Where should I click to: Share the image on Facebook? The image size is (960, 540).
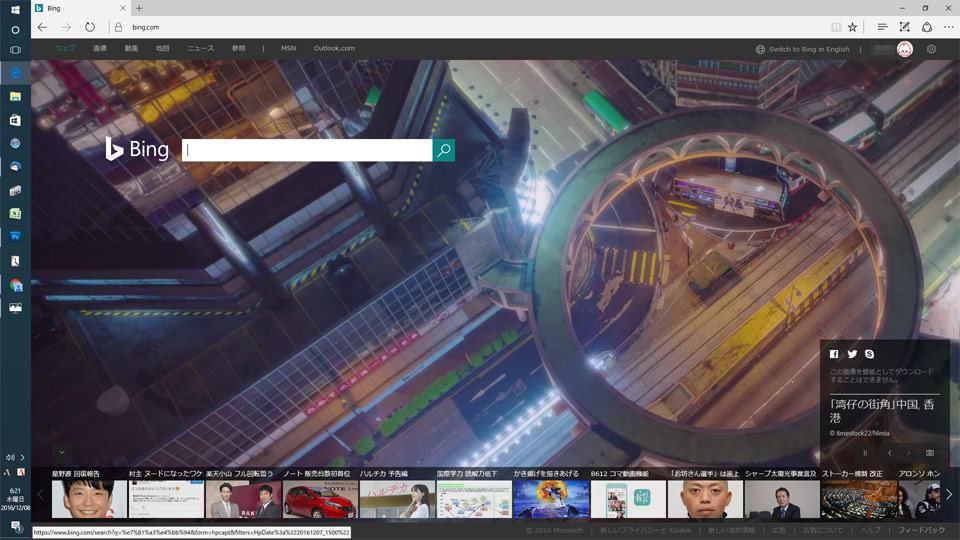click(834, 354)
